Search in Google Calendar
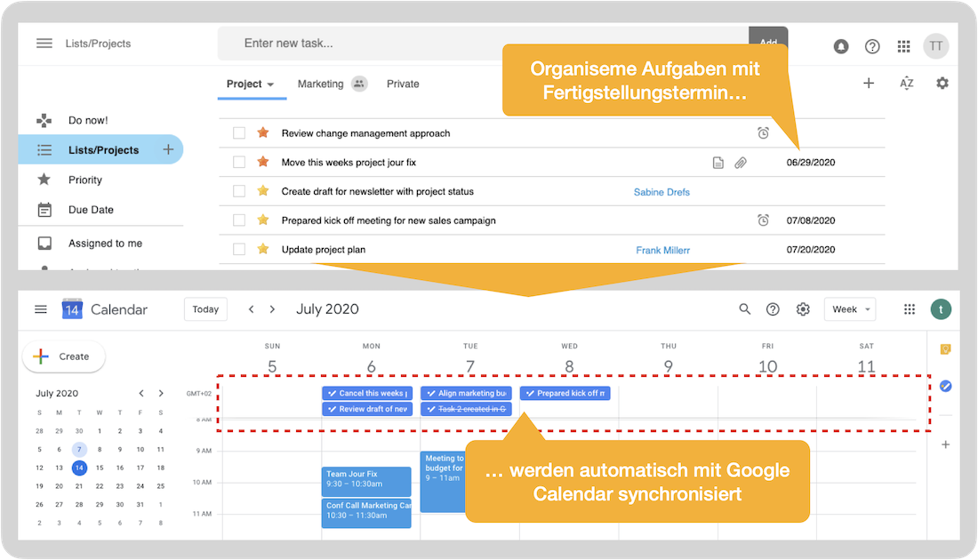 coord(745,308)
